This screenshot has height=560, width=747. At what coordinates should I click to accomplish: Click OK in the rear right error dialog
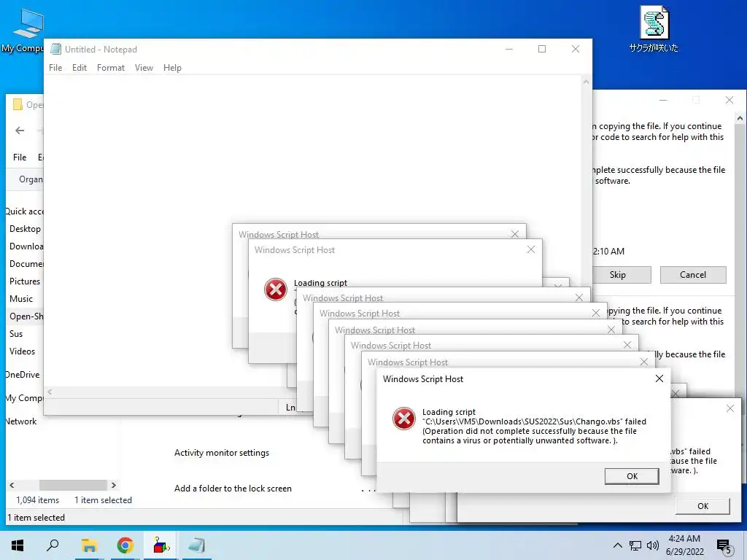pos(703,506)
